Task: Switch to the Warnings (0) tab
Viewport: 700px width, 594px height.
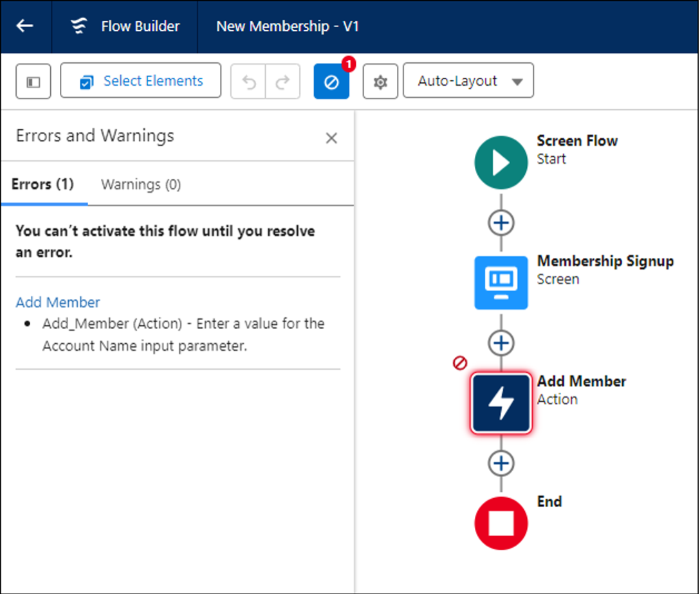Action: tap(141, 184)
